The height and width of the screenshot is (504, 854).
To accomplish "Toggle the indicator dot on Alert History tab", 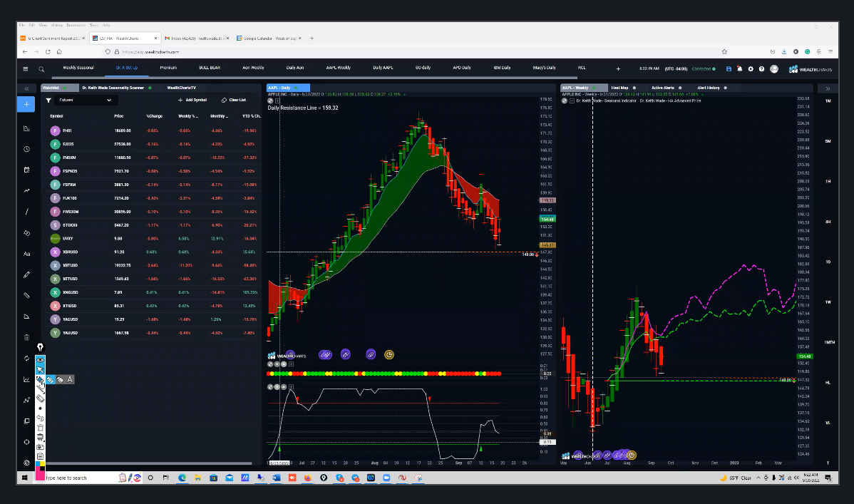I will [x=726, y=88].
